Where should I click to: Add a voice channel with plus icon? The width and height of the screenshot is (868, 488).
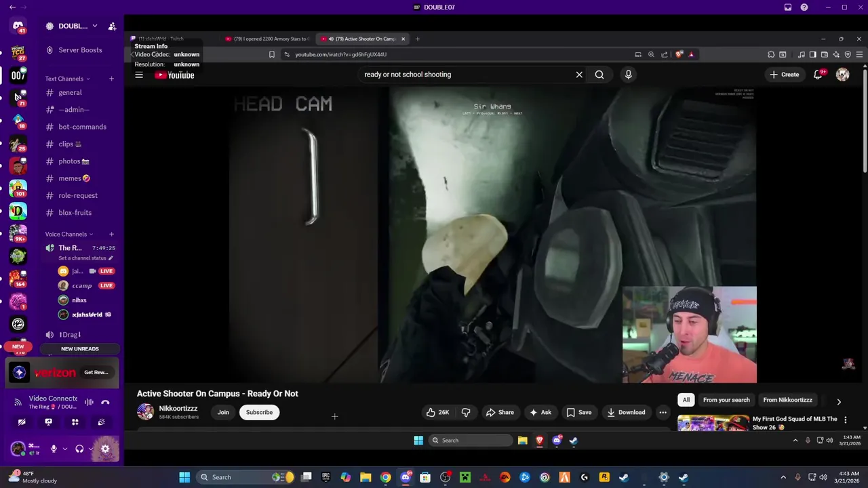111,235
